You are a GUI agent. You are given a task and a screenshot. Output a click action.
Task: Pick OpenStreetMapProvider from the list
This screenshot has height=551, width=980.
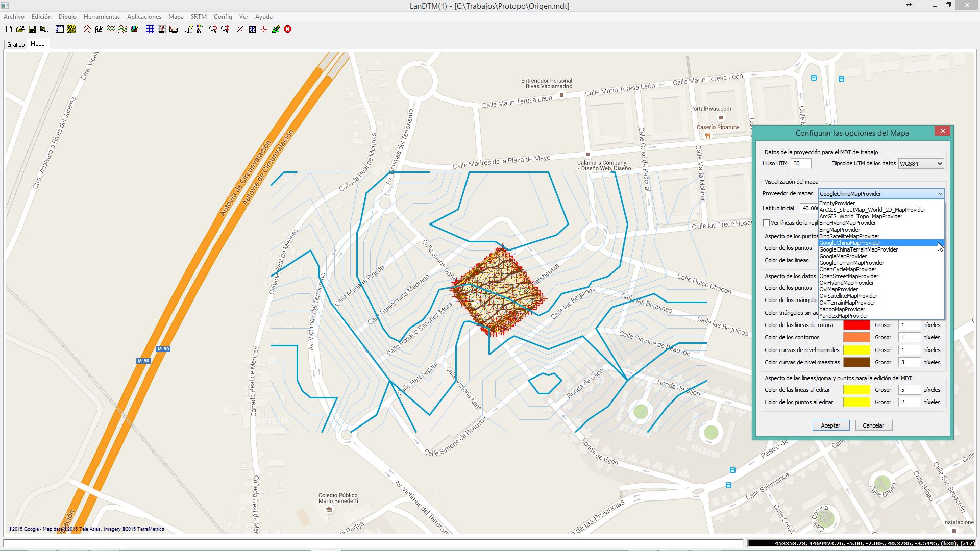pos(881,276)
